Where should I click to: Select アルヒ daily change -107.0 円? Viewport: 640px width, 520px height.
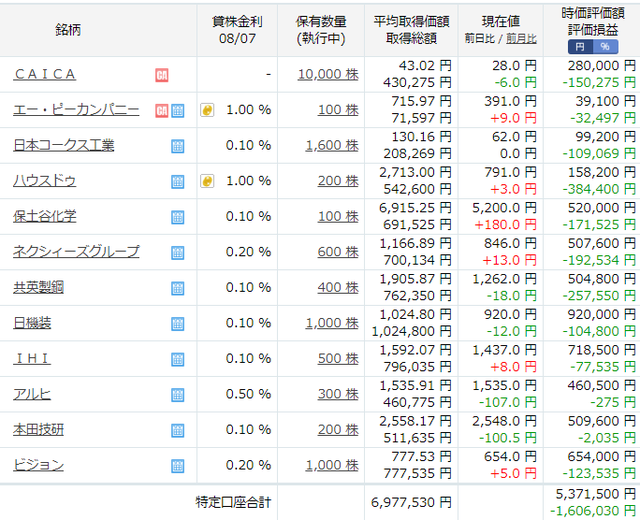tap(507, 402)
